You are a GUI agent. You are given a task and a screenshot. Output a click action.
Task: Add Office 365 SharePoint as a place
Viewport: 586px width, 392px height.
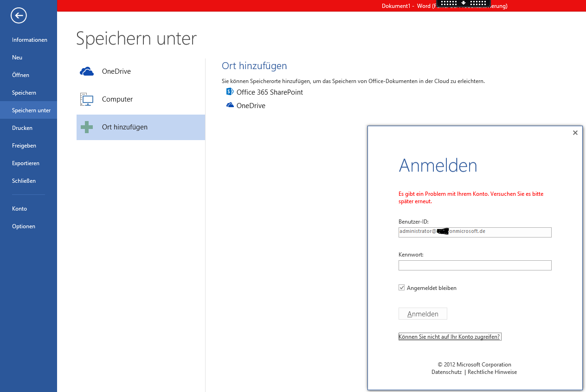tap(264, 92)
